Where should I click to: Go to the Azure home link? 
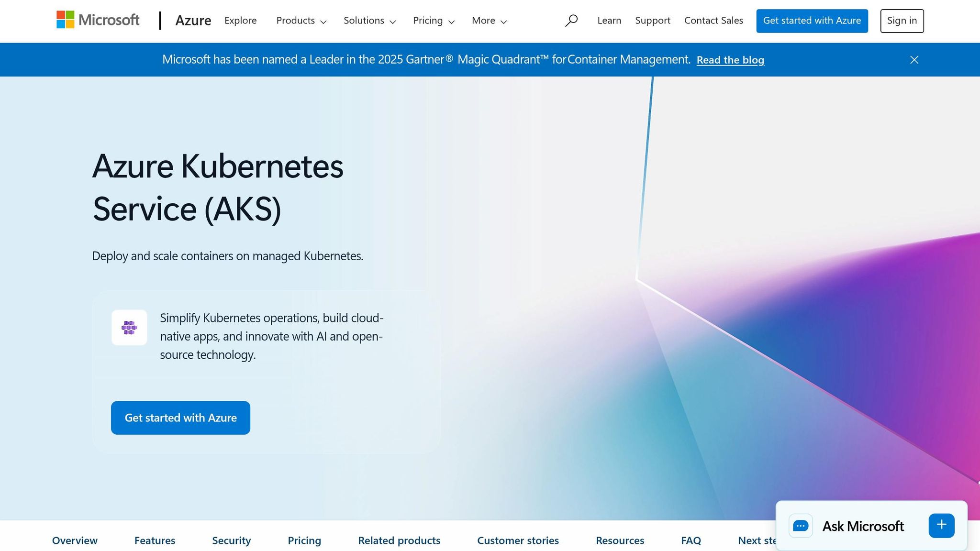(193, 21)
